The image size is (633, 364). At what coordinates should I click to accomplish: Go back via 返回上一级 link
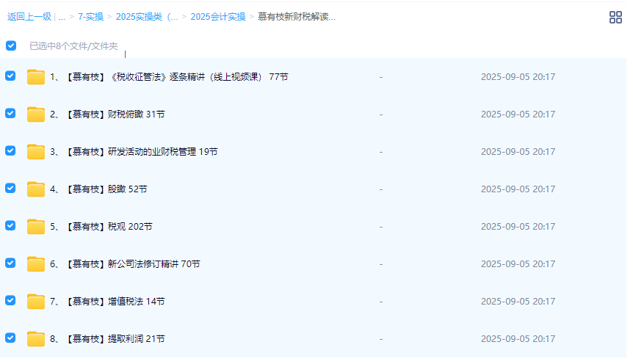[29, 17]
